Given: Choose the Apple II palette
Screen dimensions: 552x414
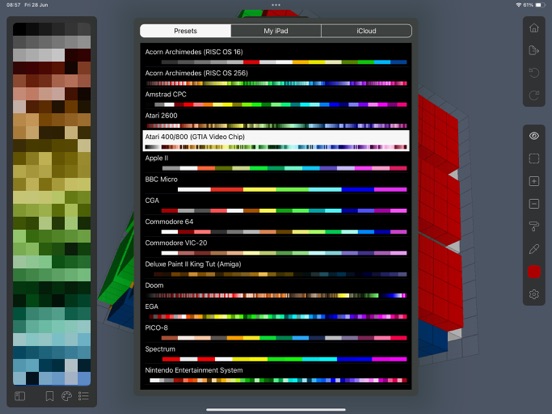Looking at the screenshot, I should [x=276, y=162].
